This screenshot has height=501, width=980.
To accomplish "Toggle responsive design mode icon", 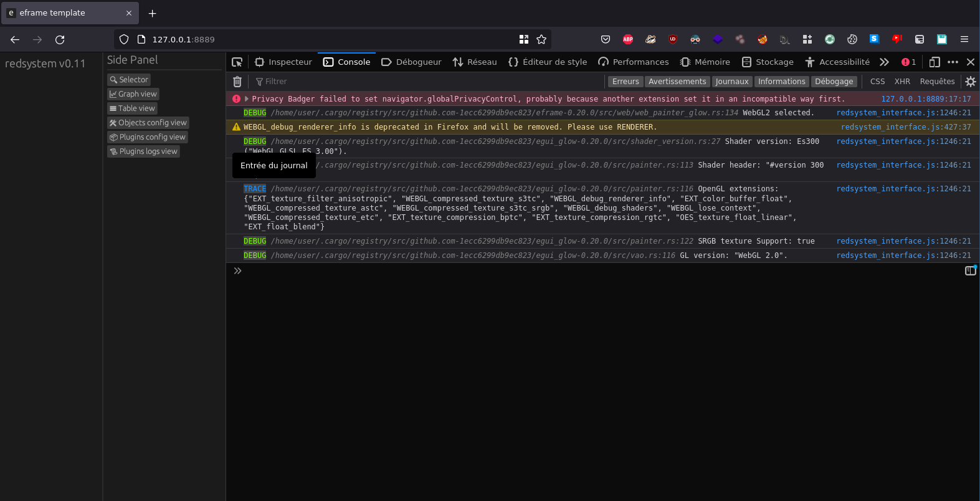I will coord(934,62).
